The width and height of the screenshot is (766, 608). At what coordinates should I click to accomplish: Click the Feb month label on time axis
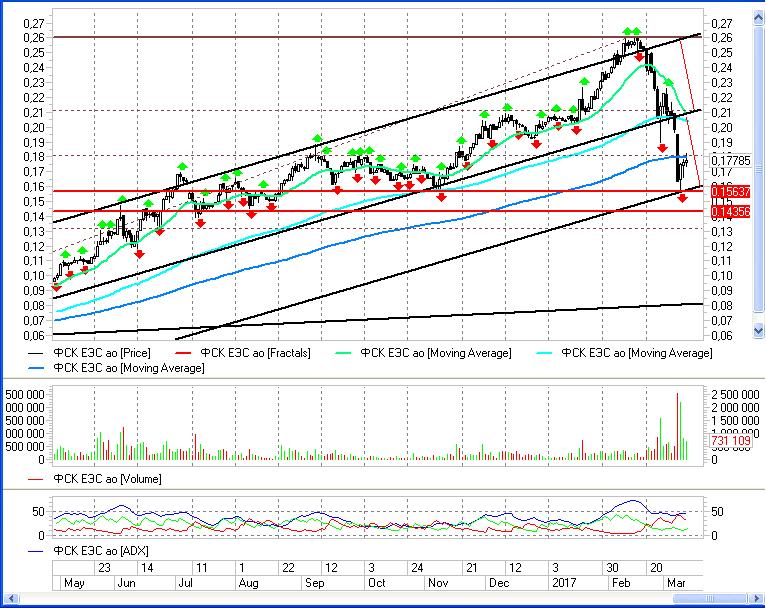620,582
